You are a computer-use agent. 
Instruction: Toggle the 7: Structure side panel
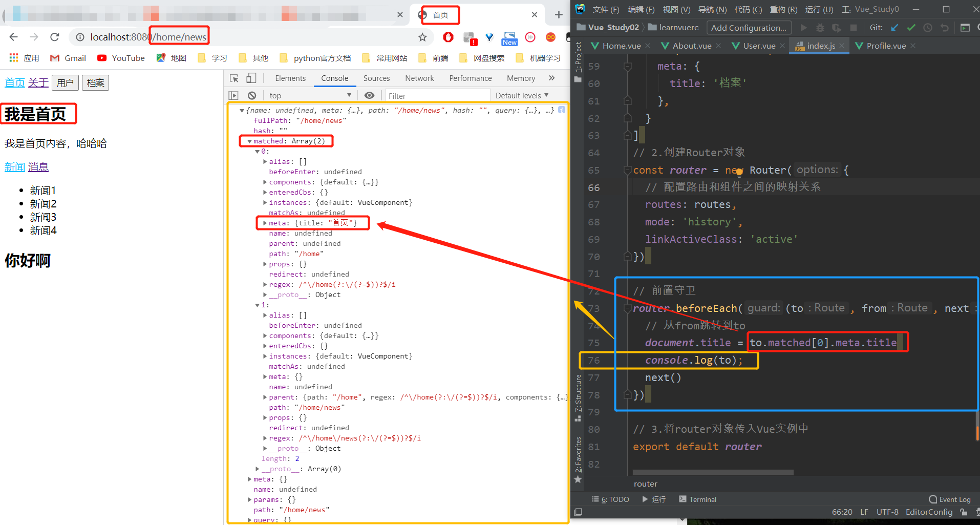578,397
